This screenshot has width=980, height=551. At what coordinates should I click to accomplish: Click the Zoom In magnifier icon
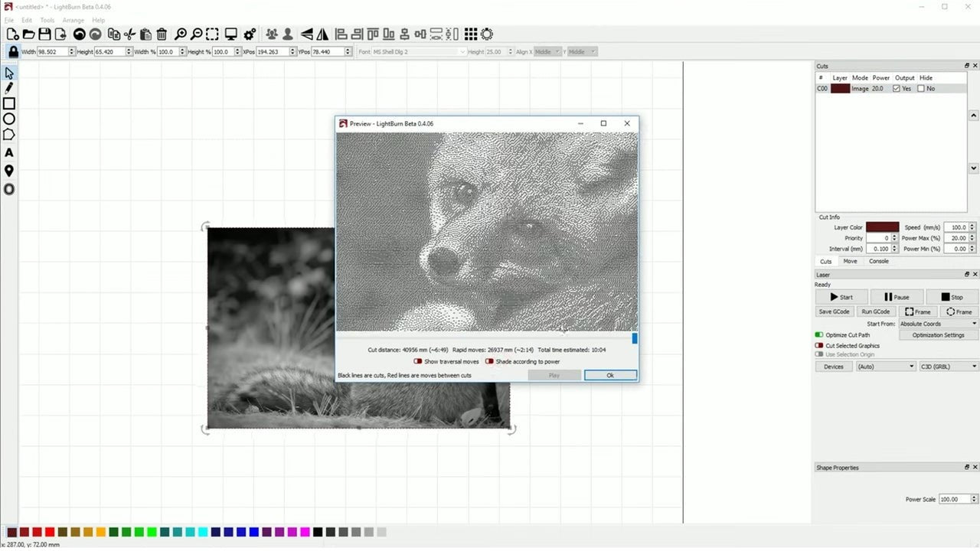181,34
